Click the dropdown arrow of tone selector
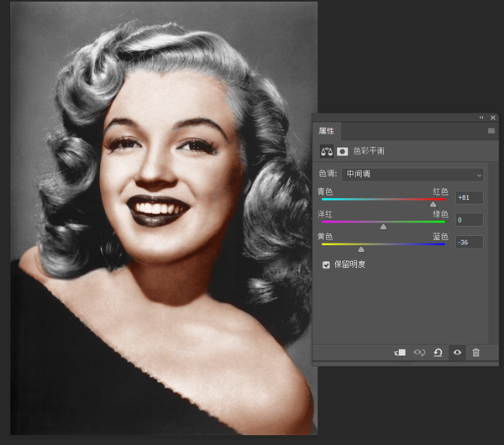The image size is (504, 445). [479, 175]
